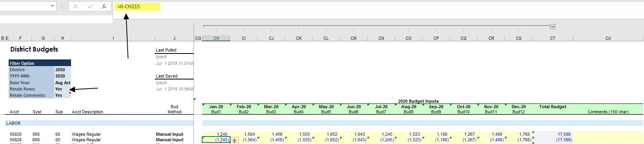Image resolution: width=644 pixels, height=144 pixels.
Task: Select column header CQ
Action: [464, 38]
